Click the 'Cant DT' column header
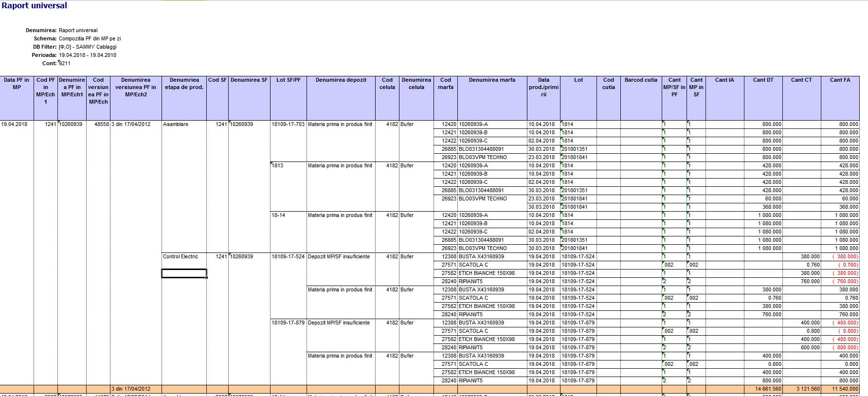The height and width of the screenshot is (396, 868). (x=763, y=98)
